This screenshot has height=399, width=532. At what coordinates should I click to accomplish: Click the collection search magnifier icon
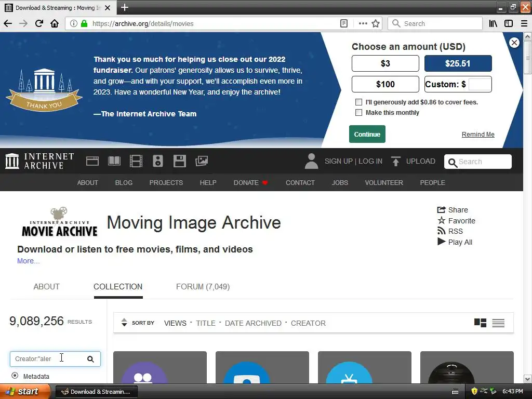click(90, 359)
